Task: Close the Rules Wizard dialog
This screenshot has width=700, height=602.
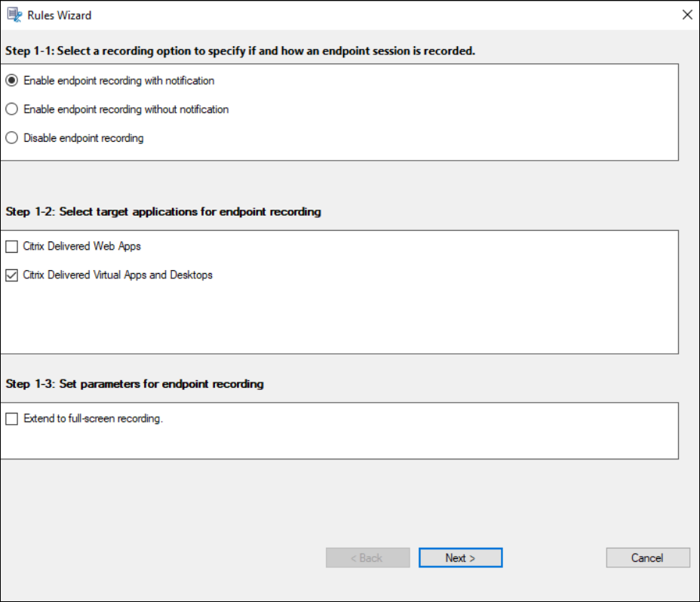Action: (x=686, y=14)
